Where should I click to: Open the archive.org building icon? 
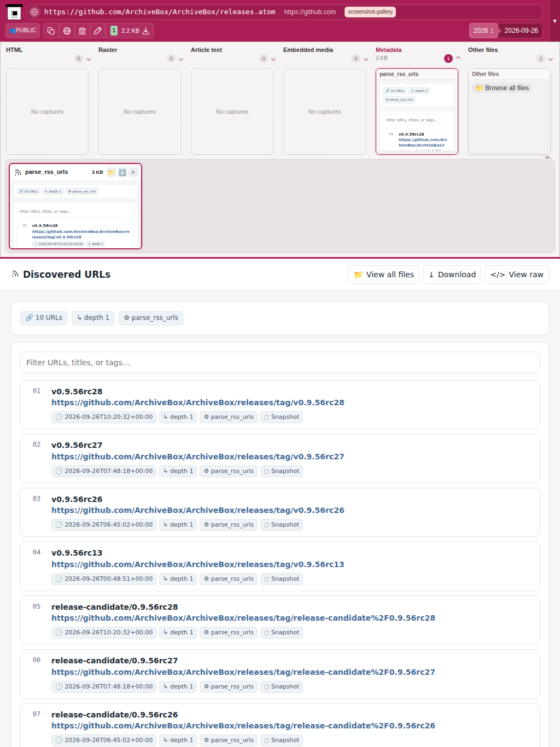pyautogui.click(x=82, y=31)
